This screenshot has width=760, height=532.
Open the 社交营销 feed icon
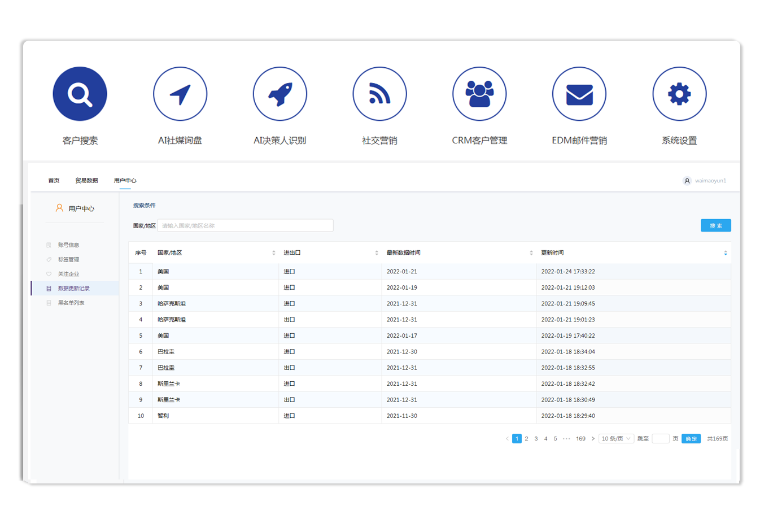(379, 94)
